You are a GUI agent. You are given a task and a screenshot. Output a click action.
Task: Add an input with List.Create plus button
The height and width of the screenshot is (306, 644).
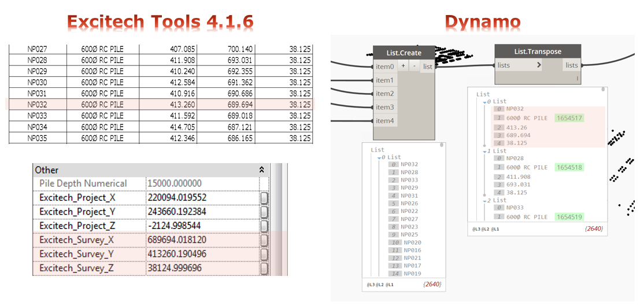click(x=404, y=66)
